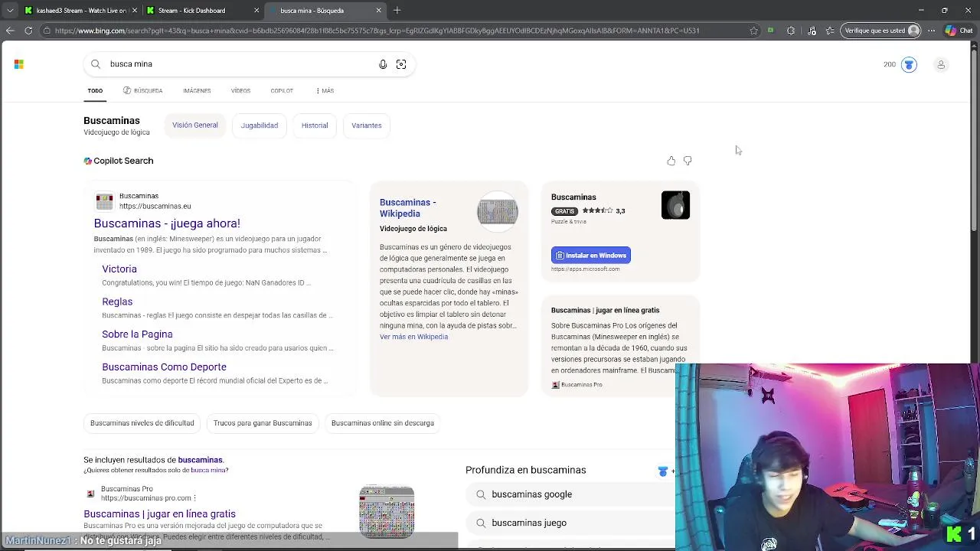The image size is (980, 551).
Task: Open the Victoria sublink
Action: point(119,269)
